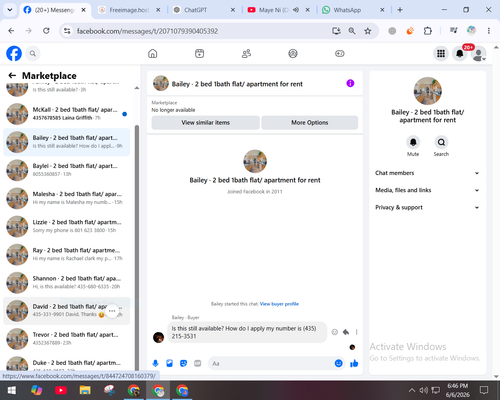This screenshot has height=400, width=500.
Task: Go back from Marketplace using arrow
Action: point(12,76)
